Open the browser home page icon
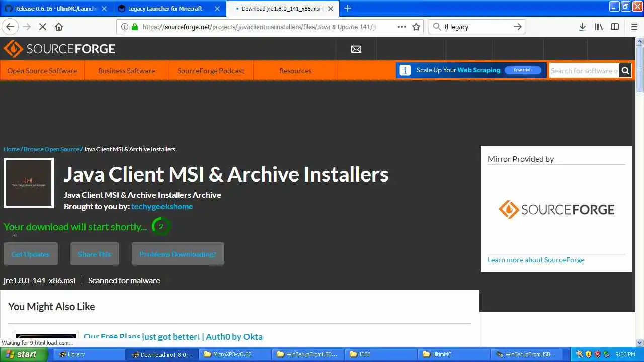 pyautogui.click(x=59, y=27)
